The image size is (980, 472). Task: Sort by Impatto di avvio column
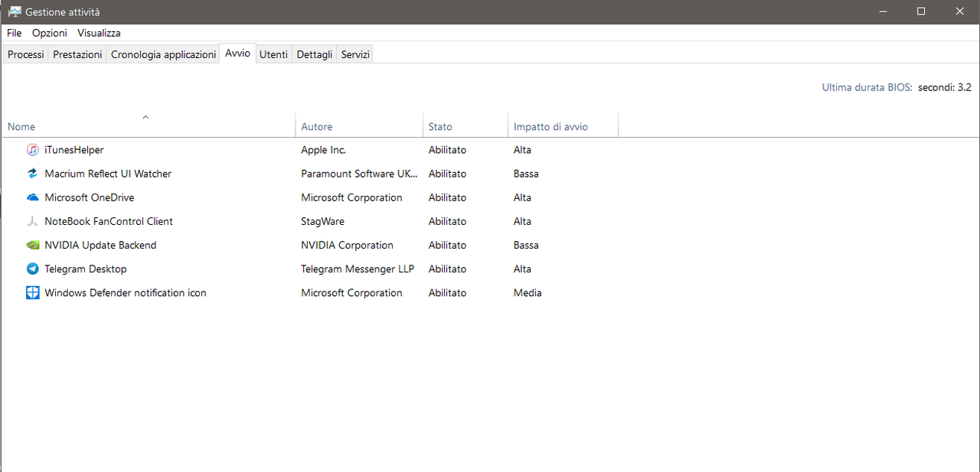pyautogui.click(x=563, y=125)
